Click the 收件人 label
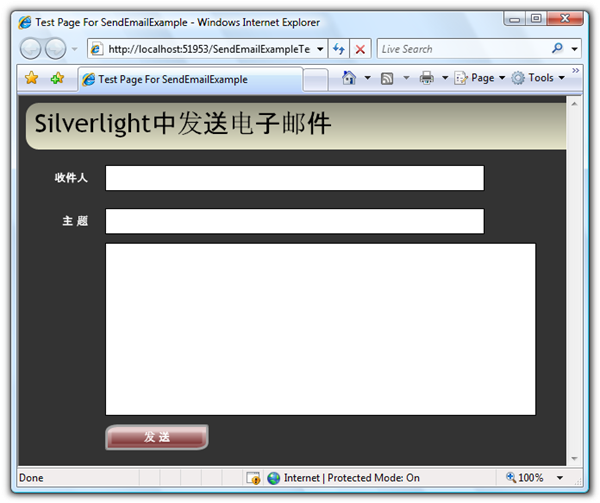The height and width of the screenshot is (503, 600). click(x=71, y=178)
